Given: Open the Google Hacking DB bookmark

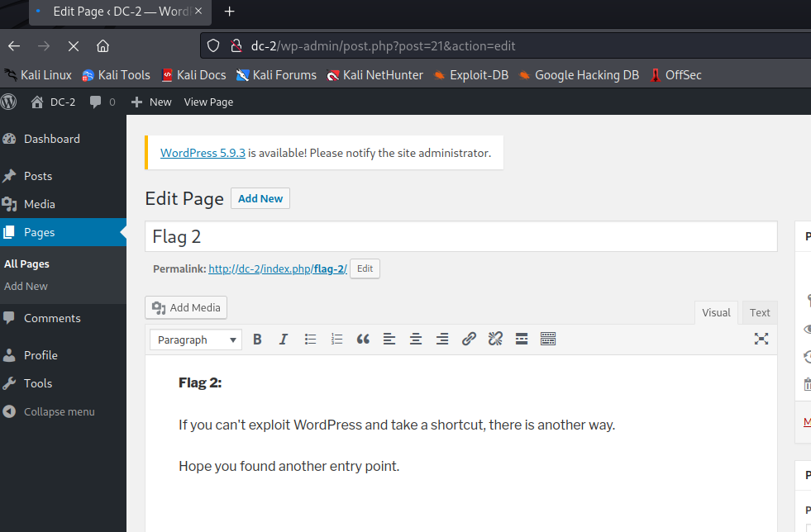Looking at the screenshot, I should (x=579, y=75).
